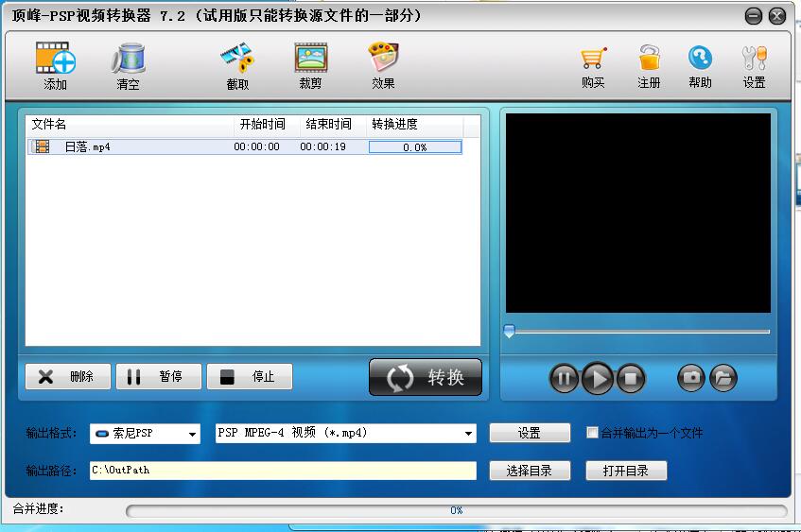
Task: Open the 效果 (Effects) tool
Action: [383, 62]
